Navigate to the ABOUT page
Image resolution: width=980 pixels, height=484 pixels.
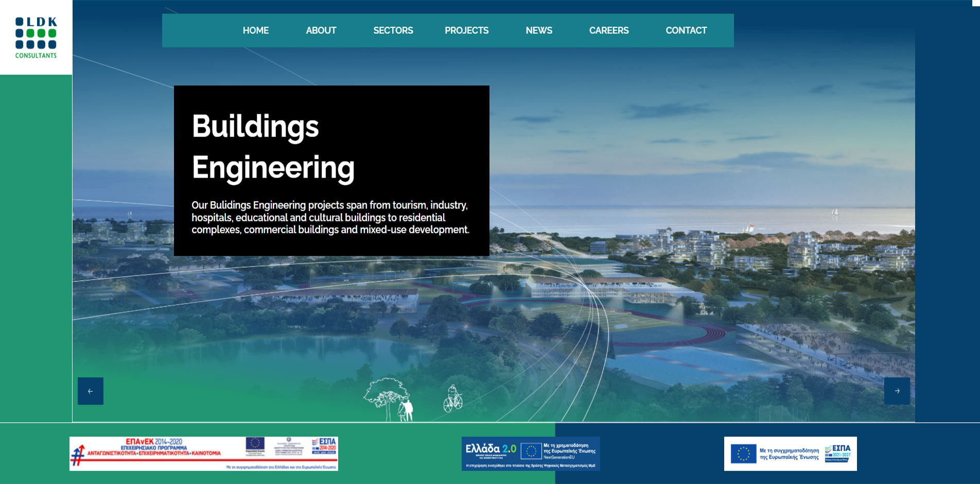321,30
